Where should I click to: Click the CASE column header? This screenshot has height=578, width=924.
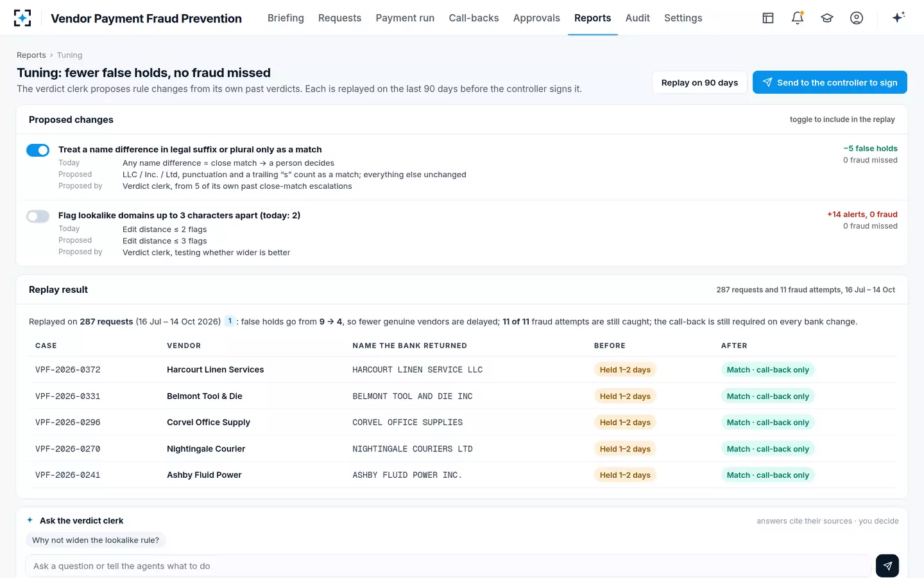[x=46, y=346]
